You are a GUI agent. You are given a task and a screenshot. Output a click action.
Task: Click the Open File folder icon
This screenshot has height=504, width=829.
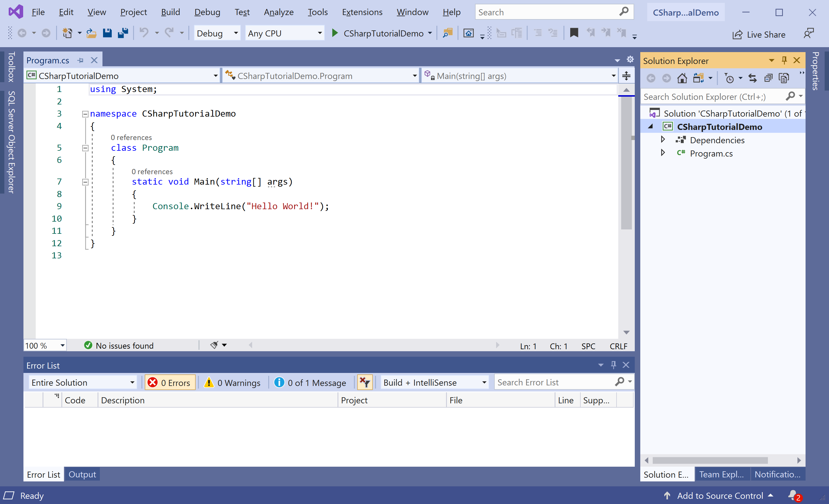(x=91, y=33)
